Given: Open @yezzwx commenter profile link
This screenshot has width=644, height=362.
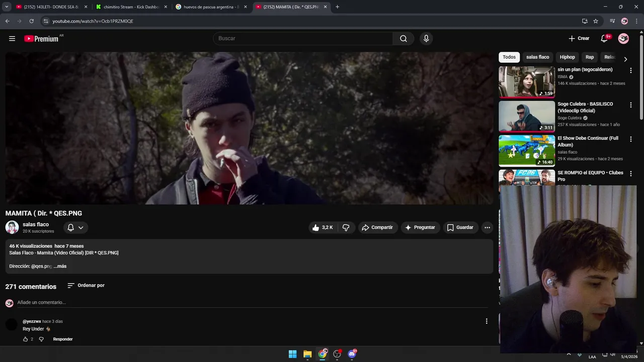Looking at the screenshot, I should [32, 322].
